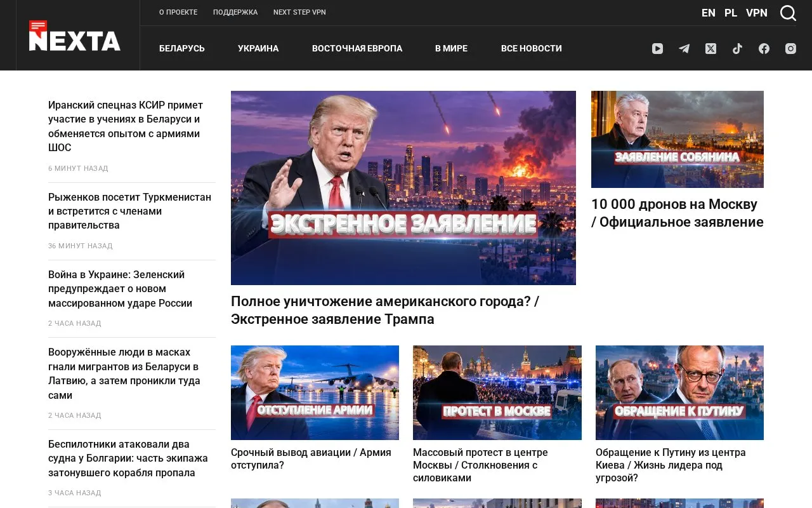Go to the В МИРЕ section
The width and height of the screenshot is (812, 508).
(x=451, y=48)
